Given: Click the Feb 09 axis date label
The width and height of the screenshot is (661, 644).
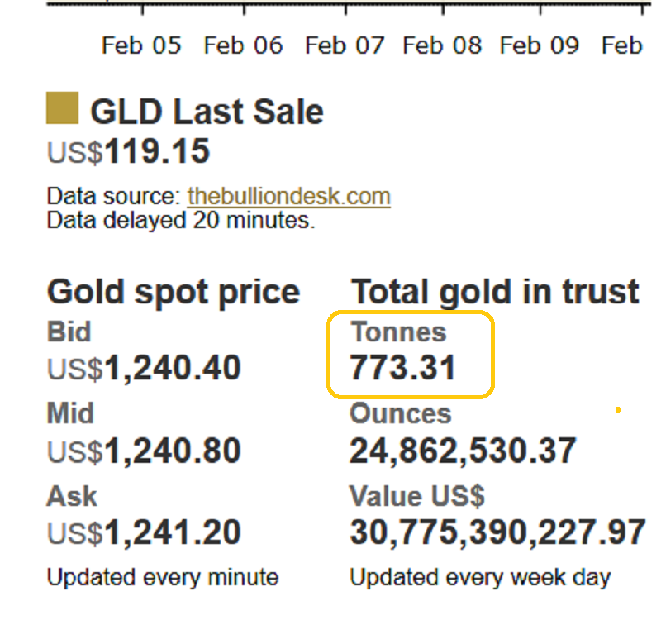Looking at the screenshot, I should click(540, 45).
